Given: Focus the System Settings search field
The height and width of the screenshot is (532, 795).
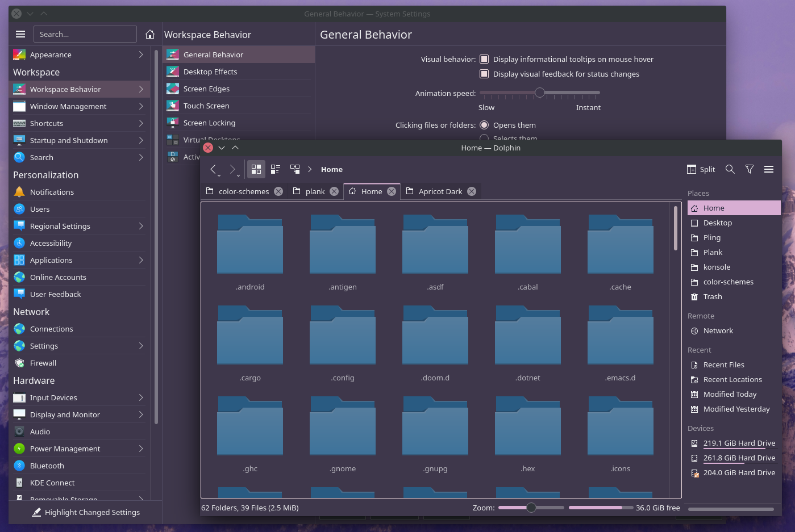Looking at the screenshot, I should pos(85,34).
